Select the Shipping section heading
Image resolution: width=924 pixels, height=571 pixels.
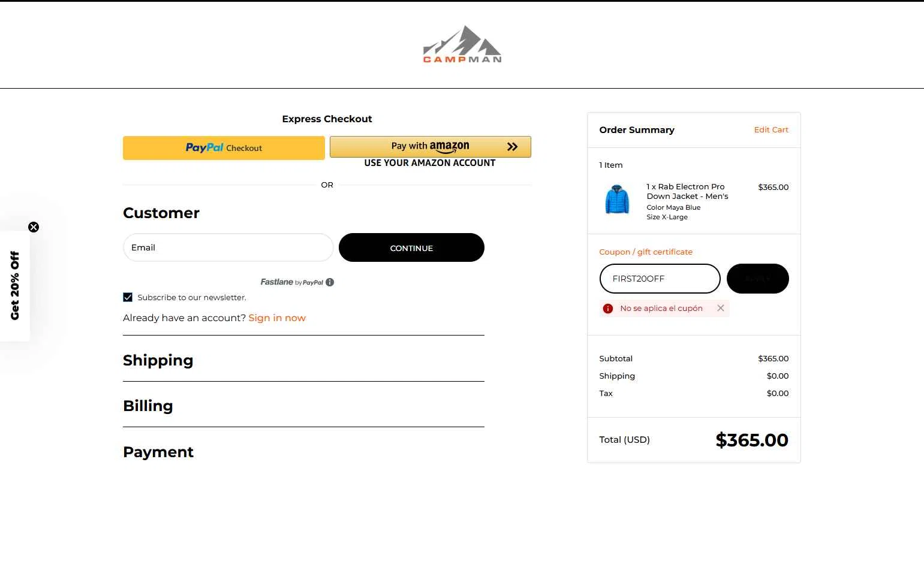click(x=158, y=360)
